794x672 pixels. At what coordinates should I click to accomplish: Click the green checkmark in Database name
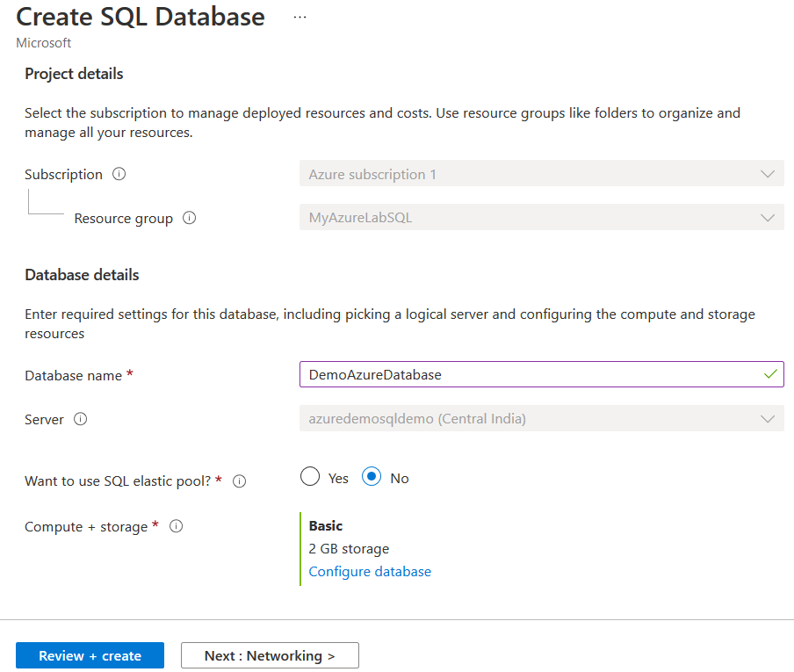[x=770, y=374]
